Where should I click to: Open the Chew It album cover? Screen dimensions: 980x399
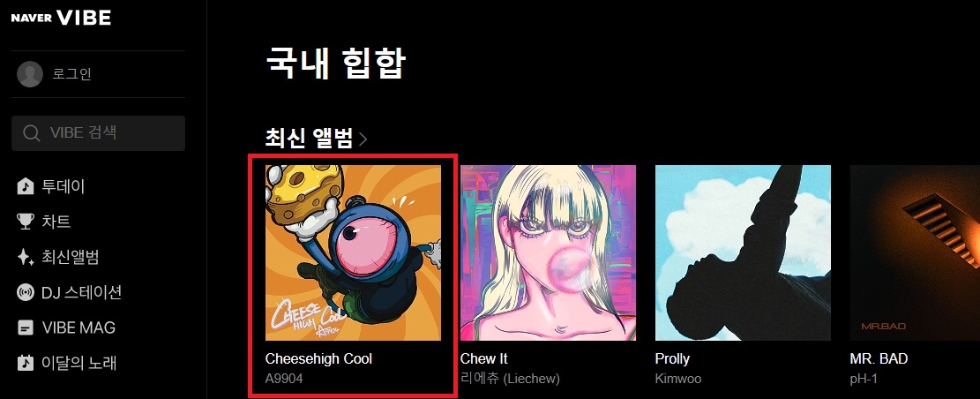pos(548,252)
